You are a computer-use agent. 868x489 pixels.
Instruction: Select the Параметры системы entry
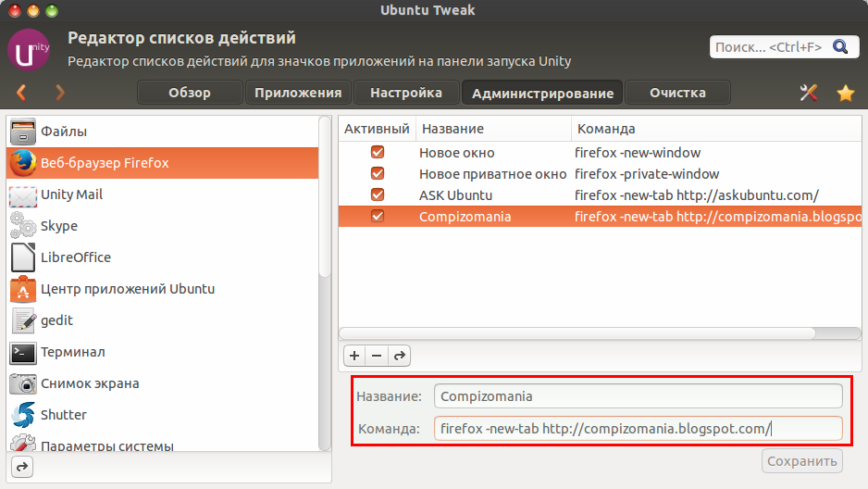[x=163, y=443]
